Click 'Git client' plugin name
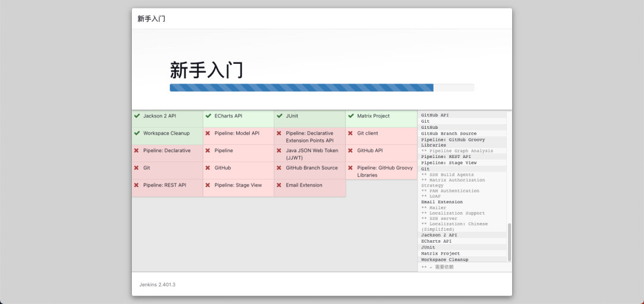 tap(367, 133)
